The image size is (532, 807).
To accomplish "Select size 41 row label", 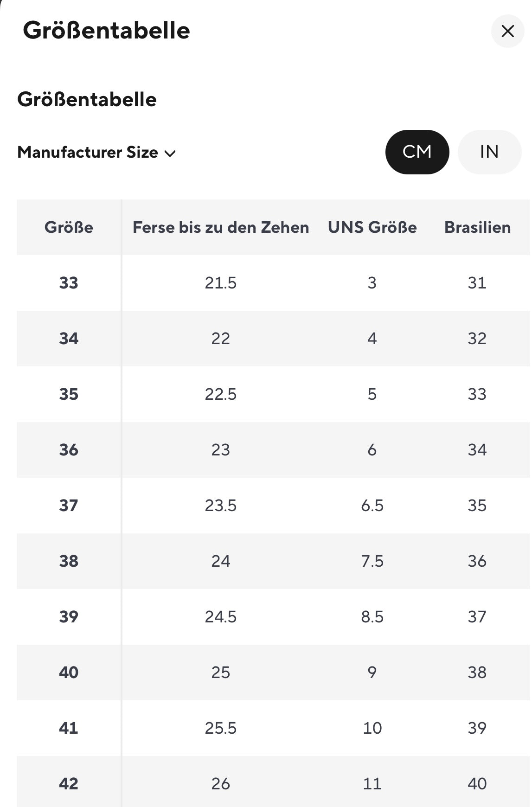I will click(x=69, y=728).
